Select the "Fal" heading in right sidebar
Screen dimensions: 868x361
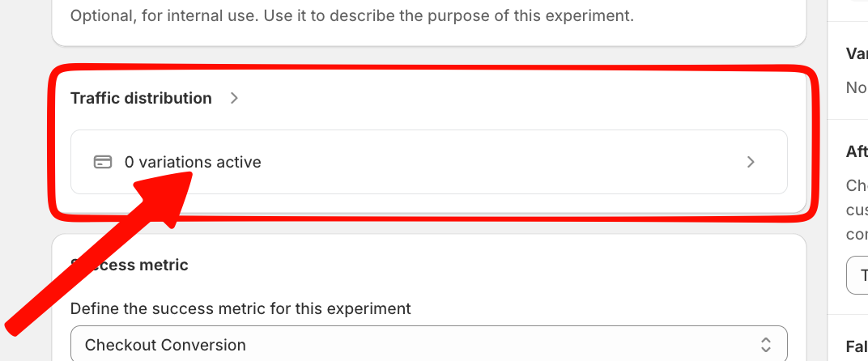(857, 346)
